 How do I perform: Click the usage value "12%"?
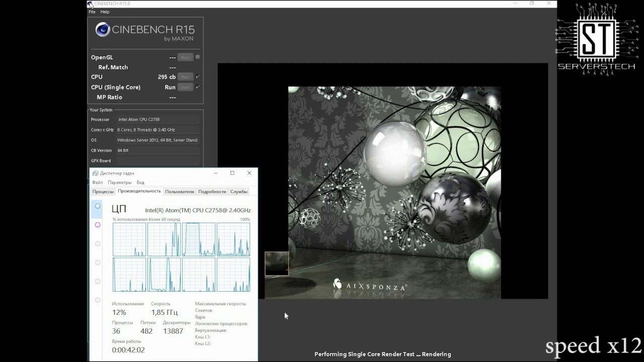pyautogui.click(x=119, y=313)
